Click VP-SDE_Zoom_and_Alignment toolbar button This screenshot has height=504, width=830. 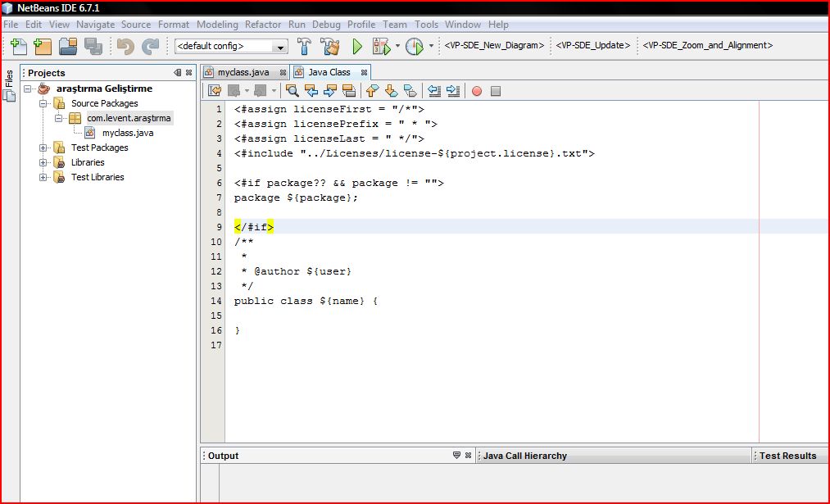(708, 46)
